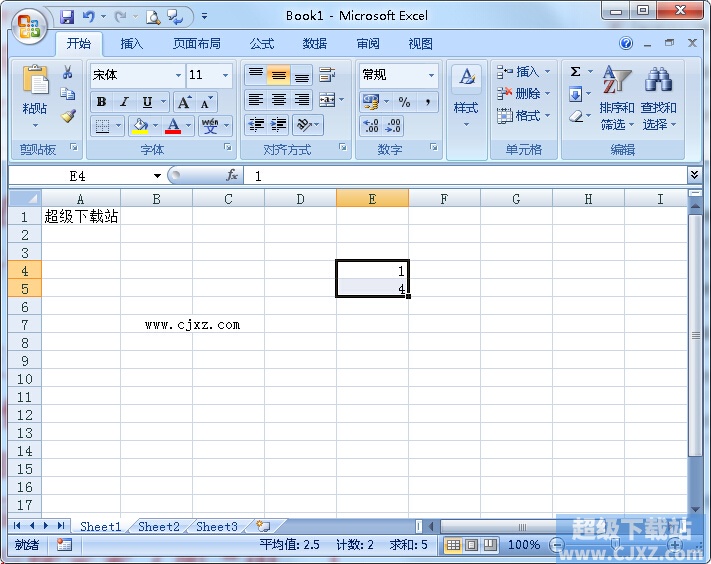Set bottom vertical alignment
The image size is (711, 564).
[x=302, y=75]
